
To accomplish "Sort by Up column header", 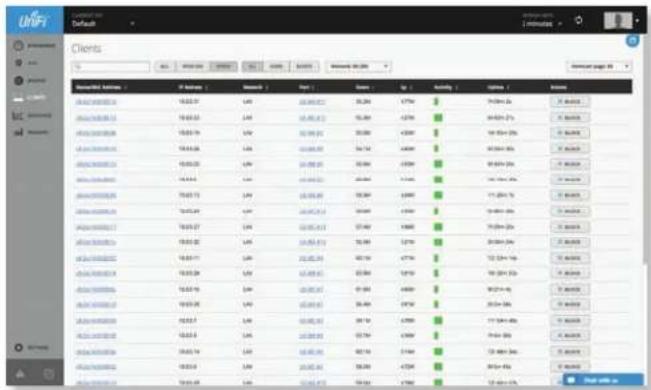I will click(x=406, y=87).
